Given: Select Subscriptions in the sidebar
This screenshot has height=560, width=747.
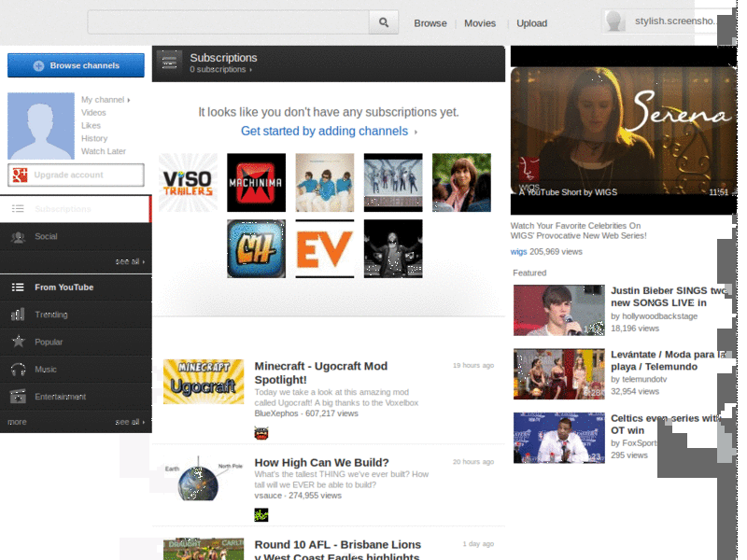Looking at the screenshot, I should (76, 208).
